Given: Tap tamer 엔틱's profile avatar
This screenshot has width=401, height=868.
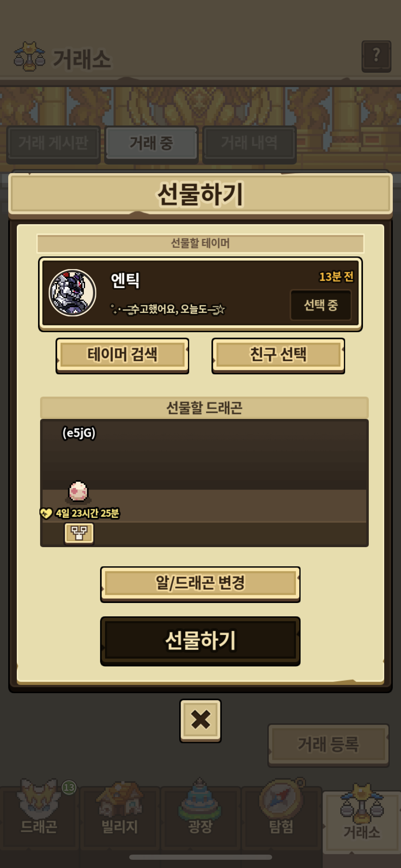Looking at the screenshot, I should (x=72, y=292).
